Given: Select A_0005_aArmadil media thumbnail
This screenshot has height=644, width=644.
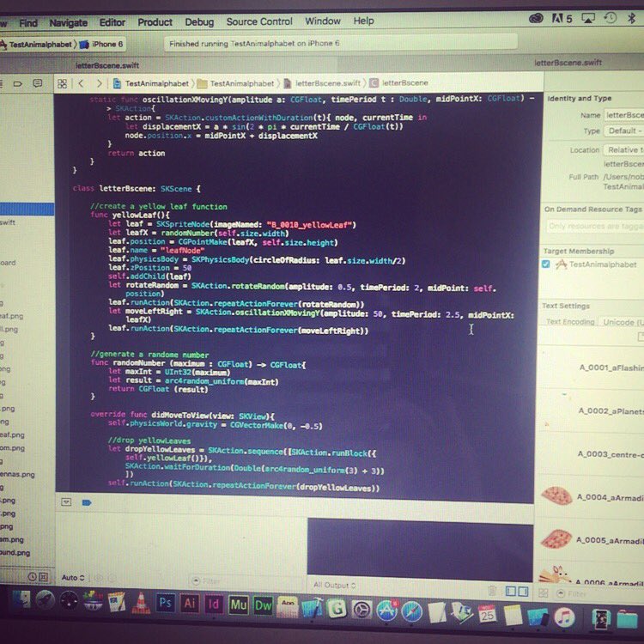Looking at the screenshot, I should tap(556, 538).
